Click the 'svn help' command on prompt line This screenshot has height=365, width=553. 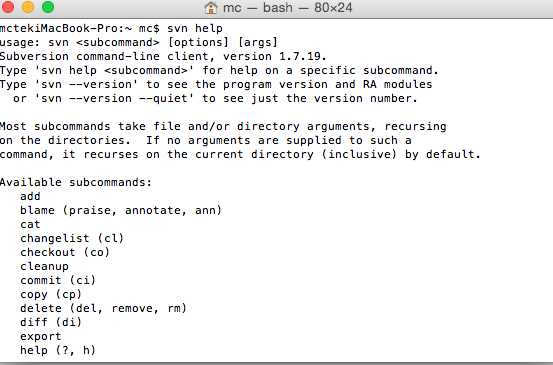195,28
